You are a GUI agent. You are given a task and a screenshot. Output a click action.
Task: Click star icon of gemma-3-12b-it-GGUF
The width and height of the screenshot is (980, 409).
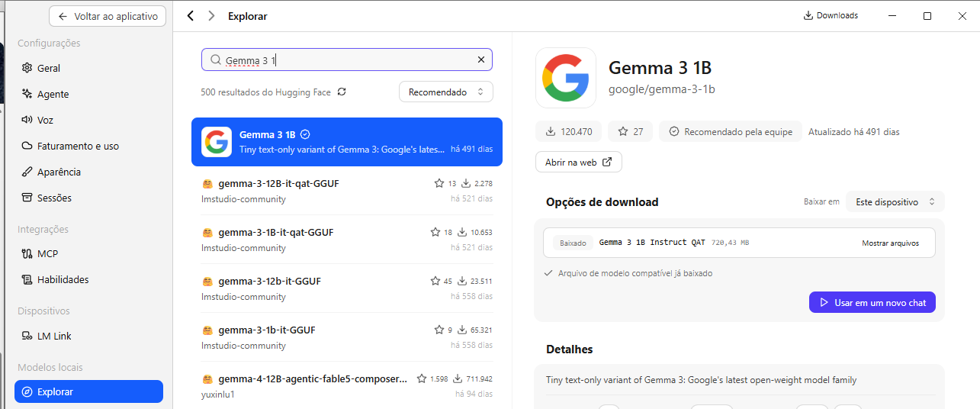tap(437, 281)
